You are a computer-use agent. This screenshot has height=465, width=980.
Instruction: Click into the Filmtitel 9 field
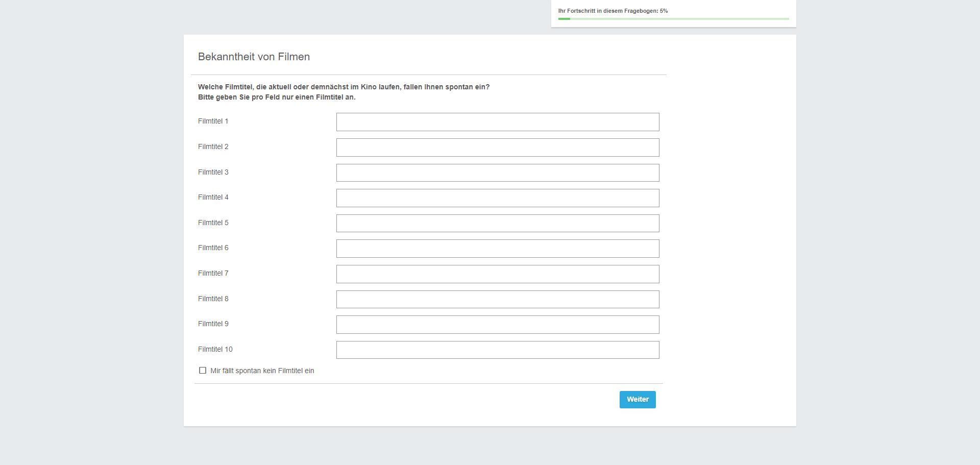pos(498,325)
